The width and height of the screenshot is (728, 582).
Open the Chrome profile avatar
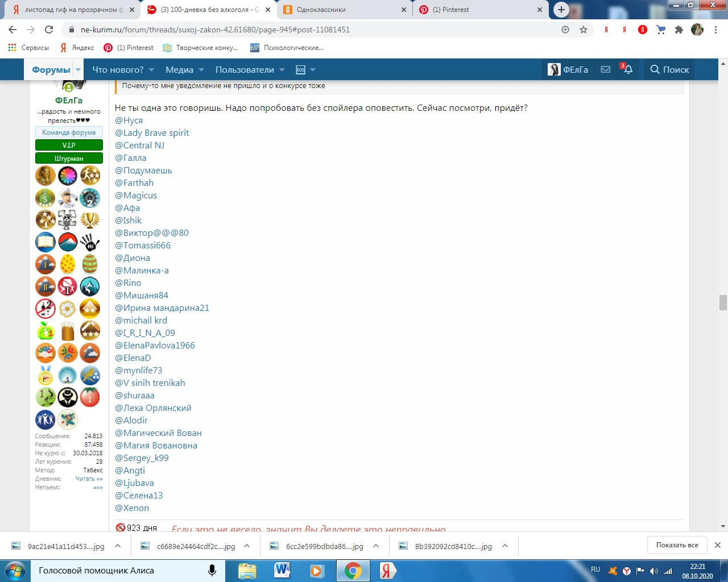pyautogui.click(x=697, y=30)
